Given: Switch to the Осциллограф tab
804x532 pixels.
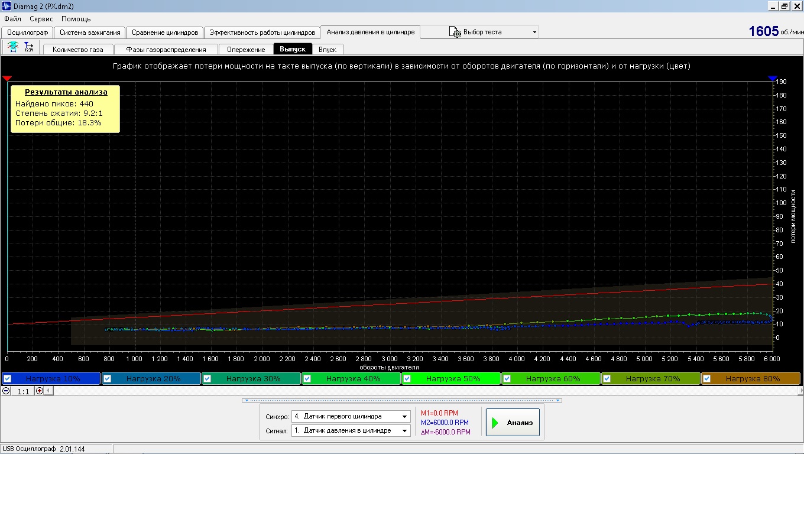Looking at the screenshot, I should pyautogui.click(x=28, y=33).
